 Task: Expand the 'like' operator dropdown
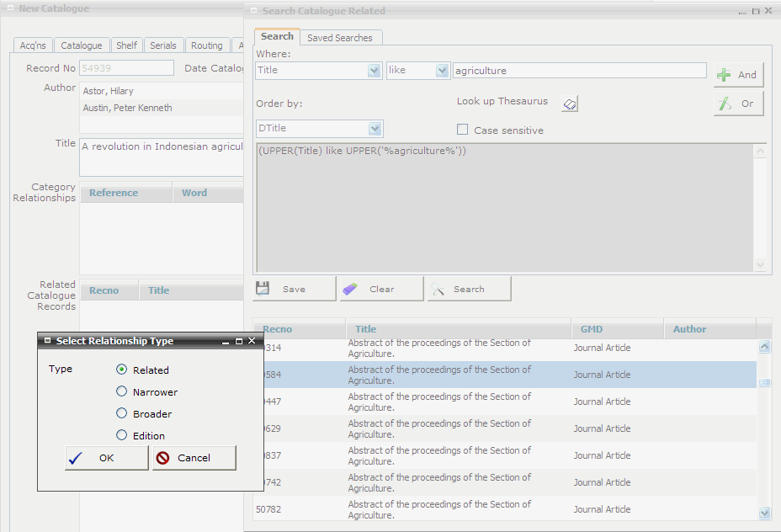pyautogui.click(x=442, y=71)
